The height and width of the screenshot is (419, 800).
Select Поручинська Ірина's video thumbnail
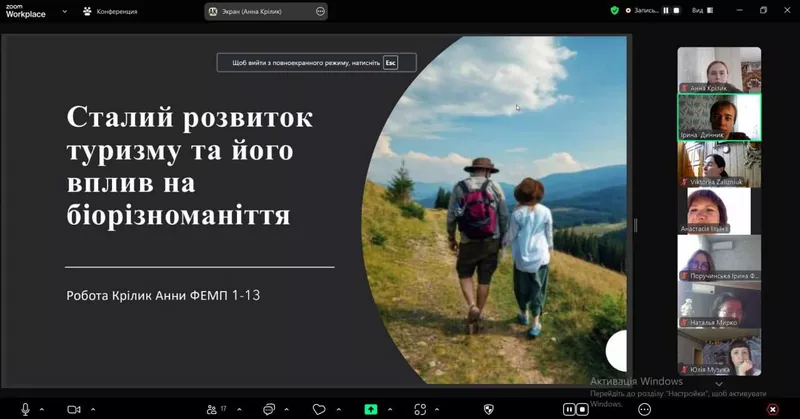(x=719, y=258)
